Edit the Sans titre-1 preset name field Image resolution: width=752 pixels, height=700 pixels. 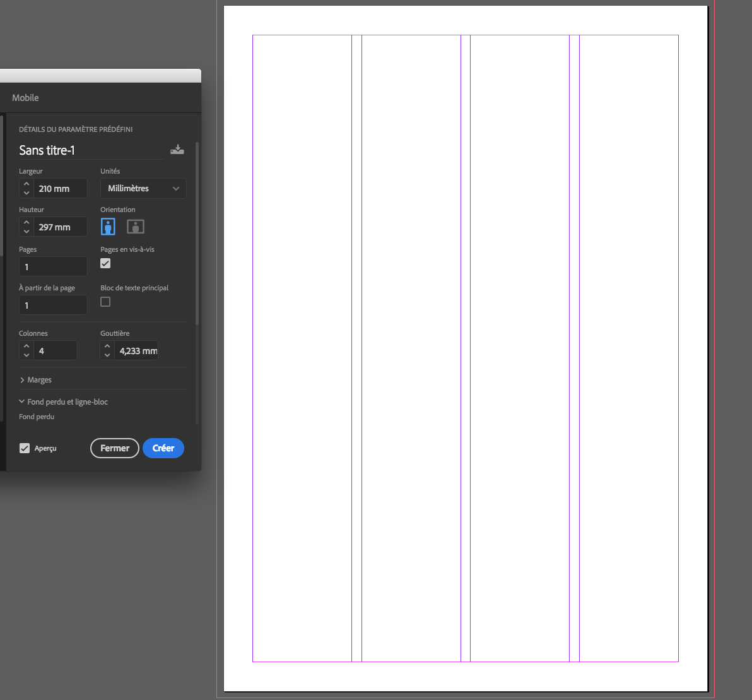(x=91, y=150)
